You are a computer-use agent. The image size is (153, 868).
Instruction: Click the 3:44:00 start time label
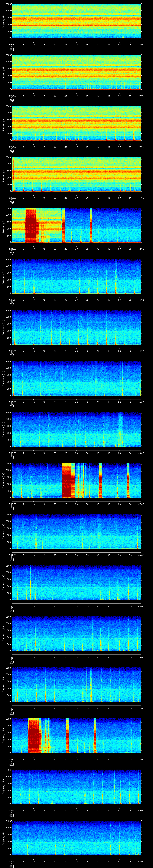[x=12, y=402]
